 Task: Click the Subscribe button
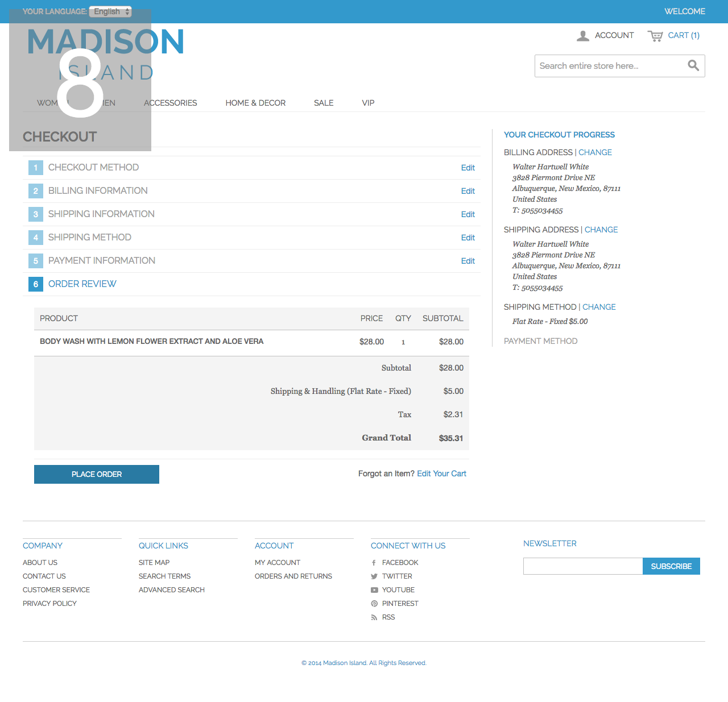pos(671,566)
